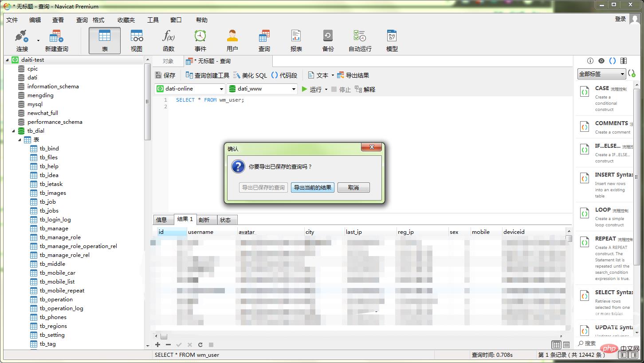Open the 收藏夹 (Favorites) menu

(126, 20)
